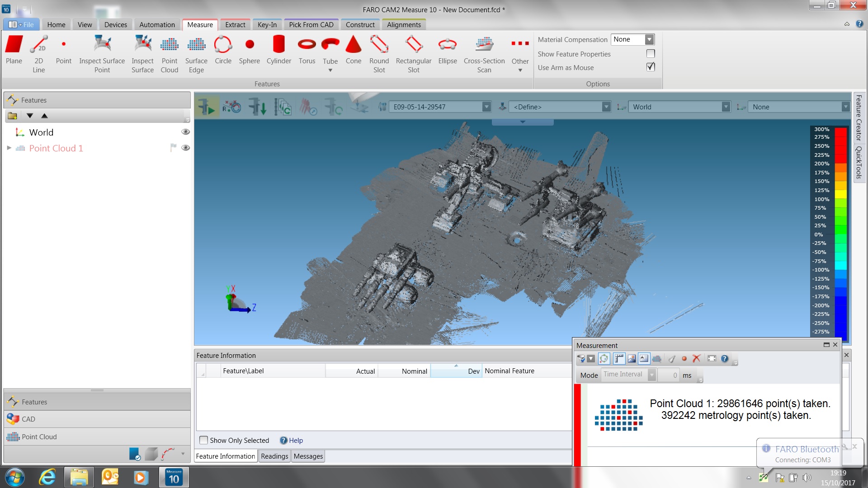Pick the Rectangular Slot tool
Image resolution: width=868 pixels, height=488 pixels.
[x=414, y=54]
